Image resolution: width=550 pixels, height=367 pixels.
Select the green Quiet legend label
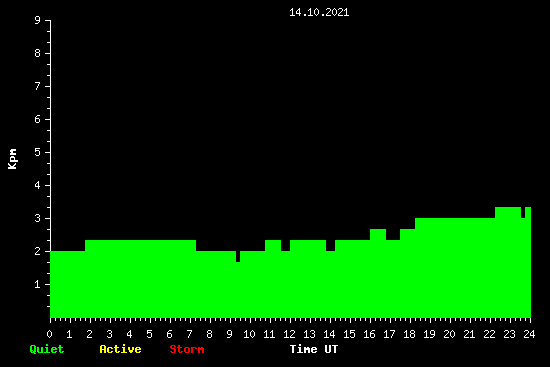(x=47, y=349)
